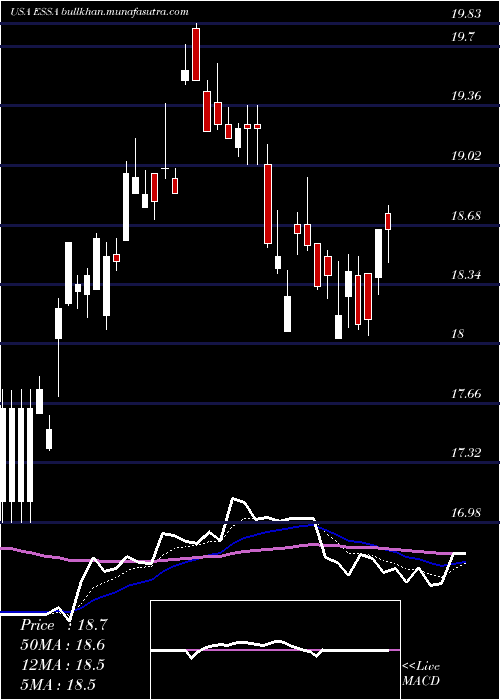Click the '50MA : 18.6' readout
500x700 pixels.
63,645
